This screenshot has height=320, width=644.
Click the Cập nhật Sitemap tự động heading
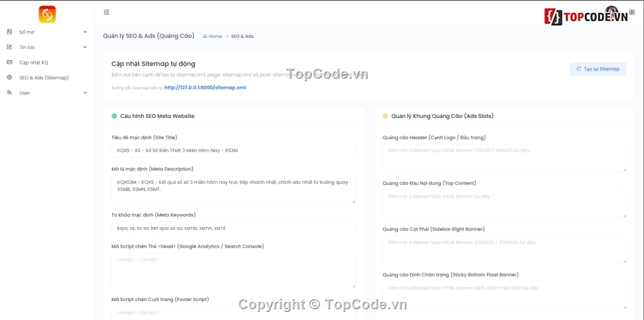(x=153, y=64)
